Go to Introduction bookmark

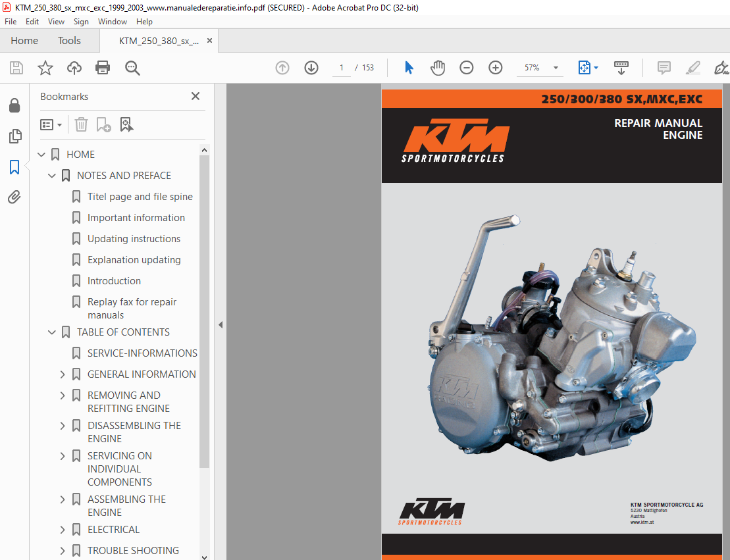[114, 281]
